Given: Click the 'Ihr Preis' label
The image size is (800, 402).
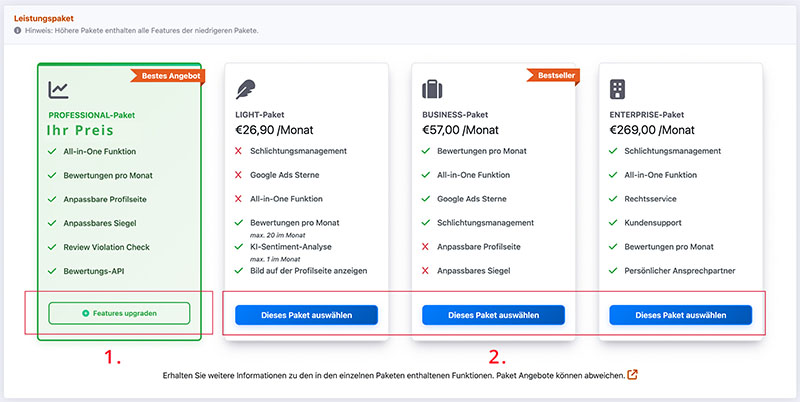Looking at the screenshot, I should coord(81,130).
